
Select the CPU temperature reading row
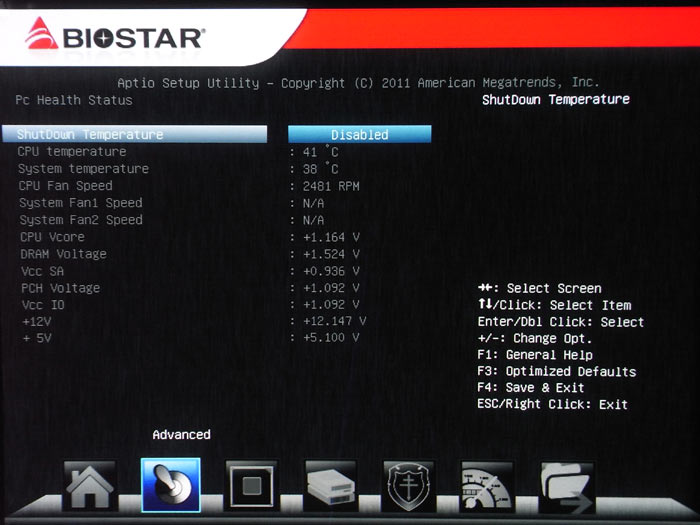pyautogui.click(x=72, y=152)
